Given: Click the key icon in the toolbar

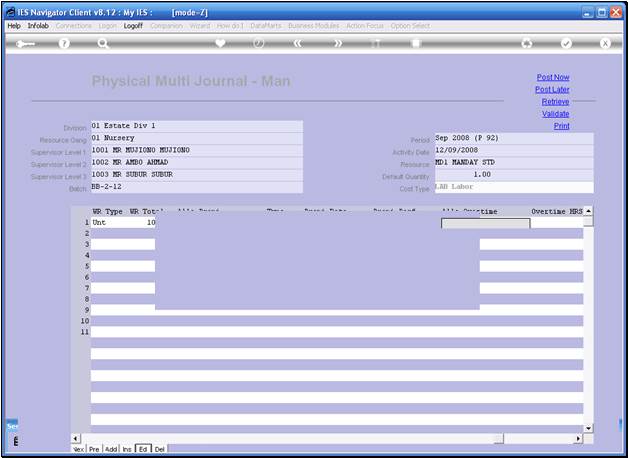Looking at the screenshot, I should [x=25, y=44].
